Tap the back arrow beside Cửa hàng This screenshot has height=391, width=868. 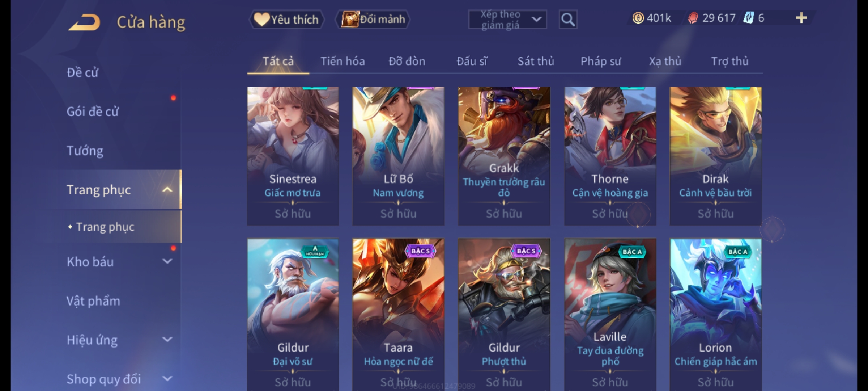[x=84, y=22]
